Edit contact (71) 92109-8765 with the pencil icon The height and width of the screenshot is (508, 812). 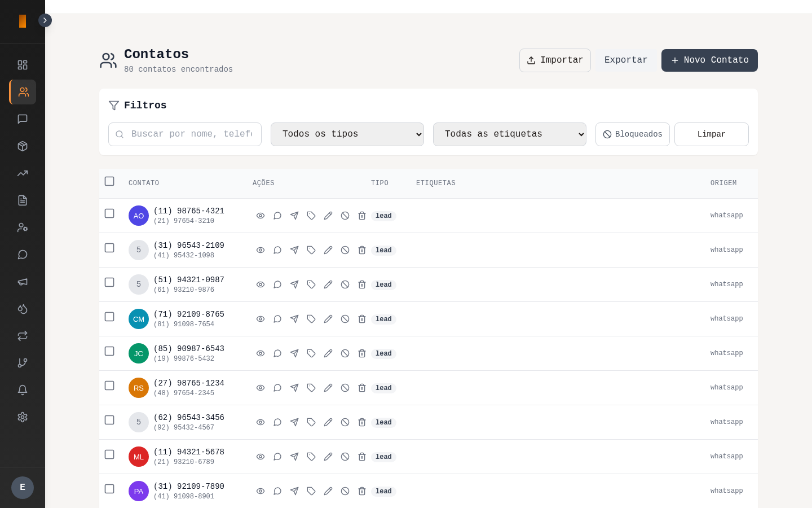click(328, 319)
